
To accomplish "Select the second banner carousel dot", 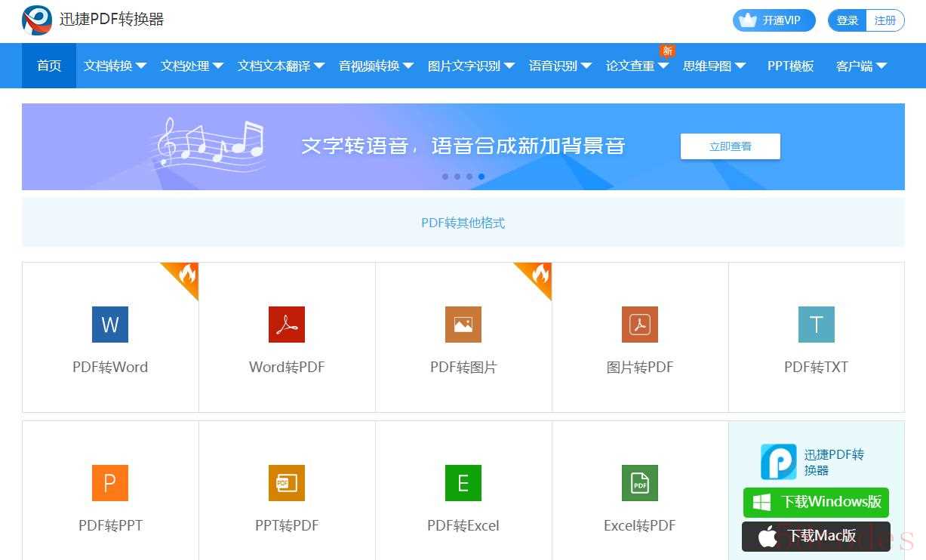I will (457, 177).
